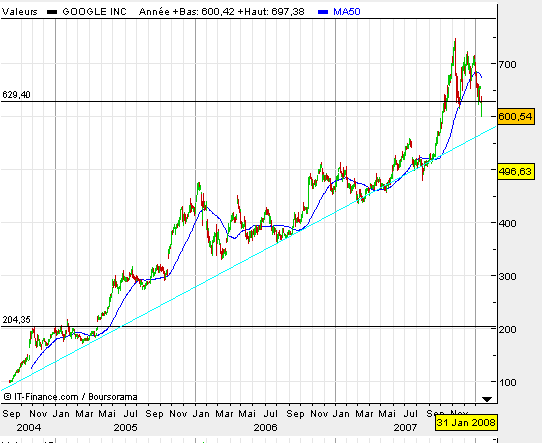Click the +Haut: 697,38 text

[x=271, y=12]
